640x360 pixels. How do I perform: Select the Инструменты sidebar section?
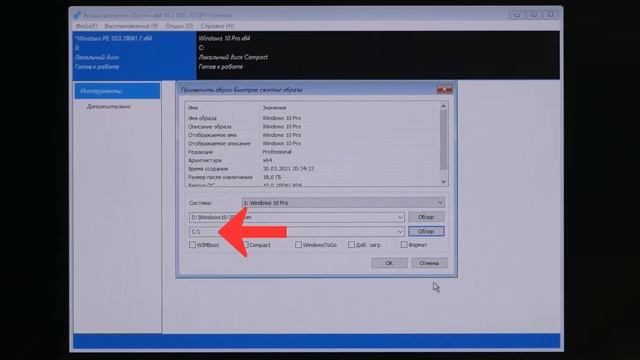(117, 91)
